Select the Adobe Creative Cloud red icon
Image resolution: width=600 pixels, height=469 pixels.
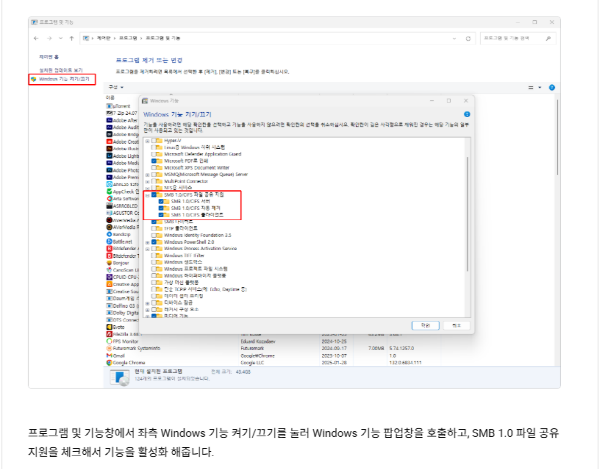[x=109, y=142]
